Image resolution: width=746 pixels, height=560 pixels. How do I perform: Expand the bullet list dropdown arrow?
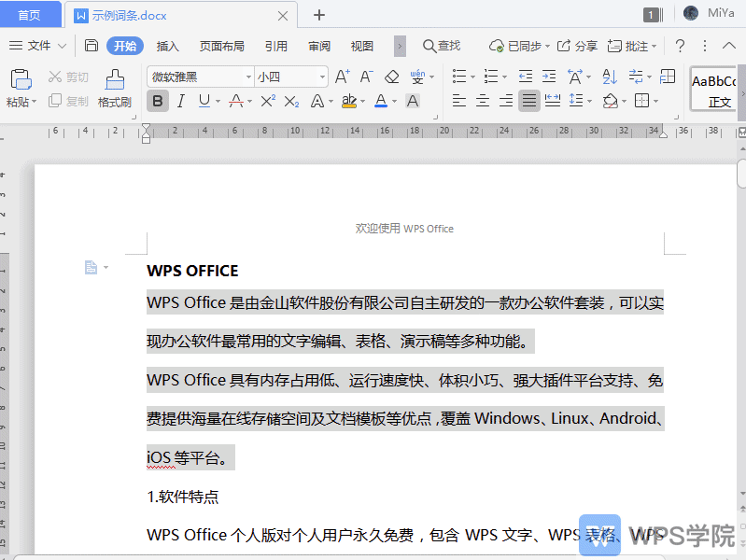coord(473,77)
